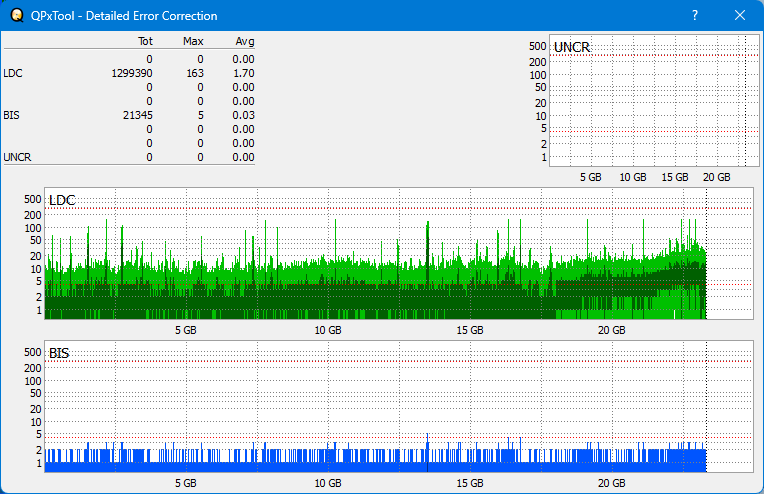Screen dimensions: 764x494
Task: Click the 10 GB label under LDC graph
Action: tap(328, 330)
